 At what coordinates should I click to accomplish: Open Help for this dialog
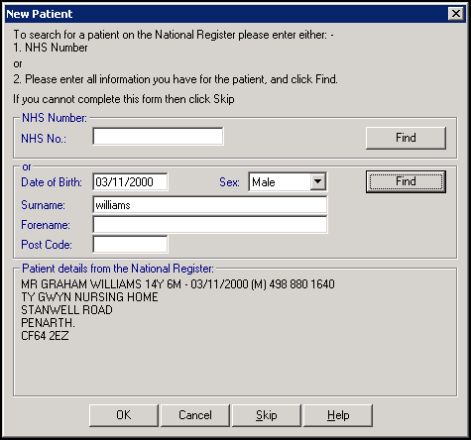click(x=338, y=415)
